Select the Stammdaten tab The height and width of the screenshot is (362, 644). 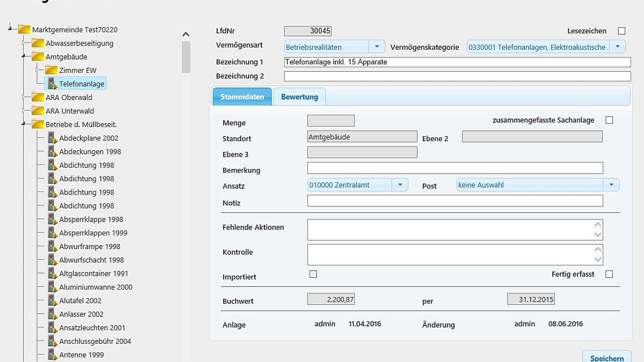point(242,97)
